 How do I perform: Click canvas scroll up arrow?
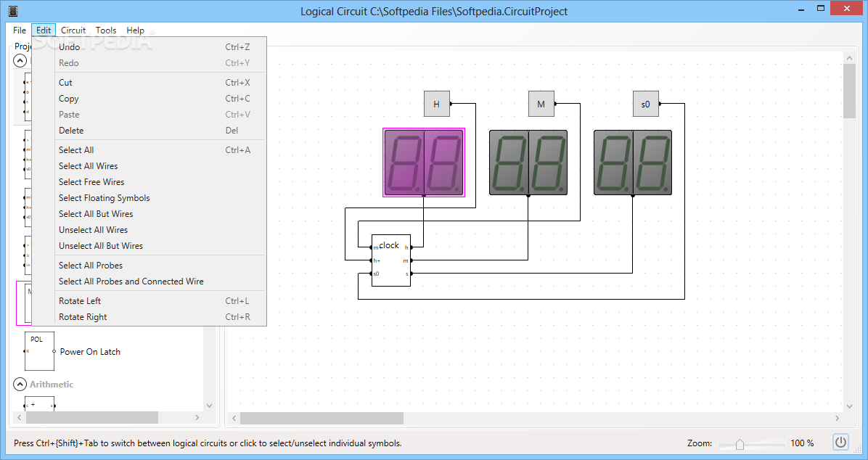pos(849,57)
